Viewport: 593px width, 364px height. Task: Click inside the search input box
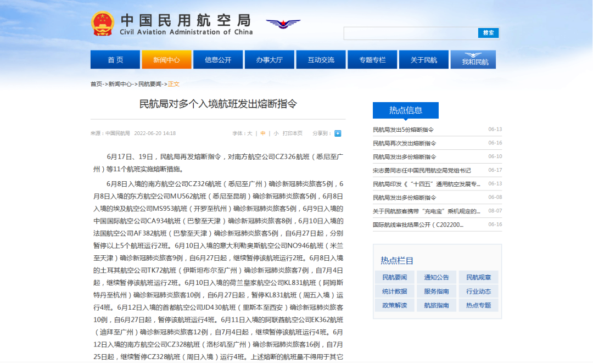(412, 33)
